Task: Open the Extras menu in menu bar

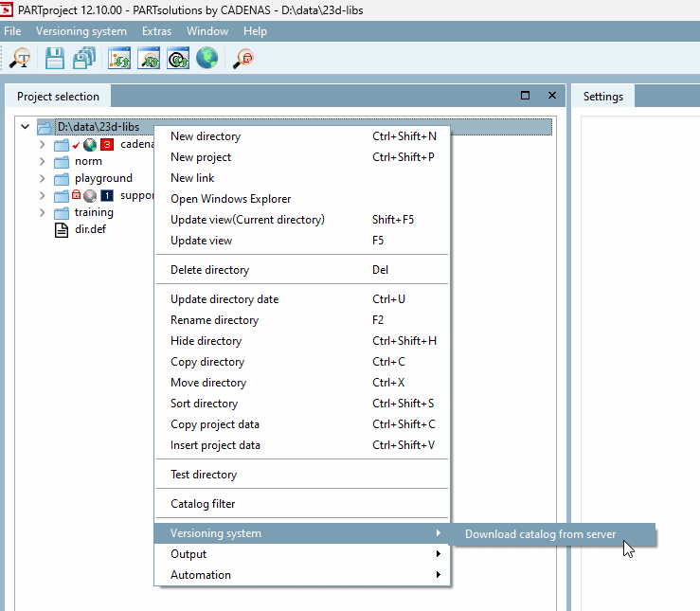Action: [156, 31]
